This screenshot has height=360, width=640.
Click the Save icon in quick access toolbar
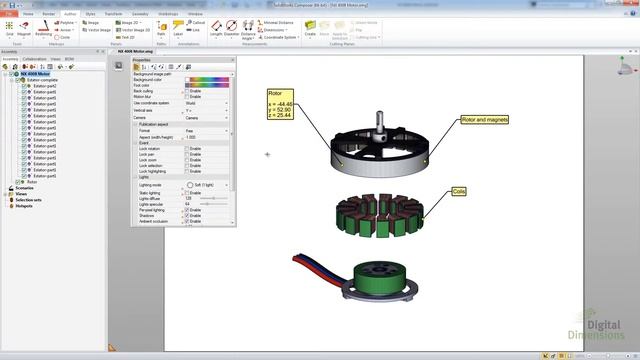(12, 5)
